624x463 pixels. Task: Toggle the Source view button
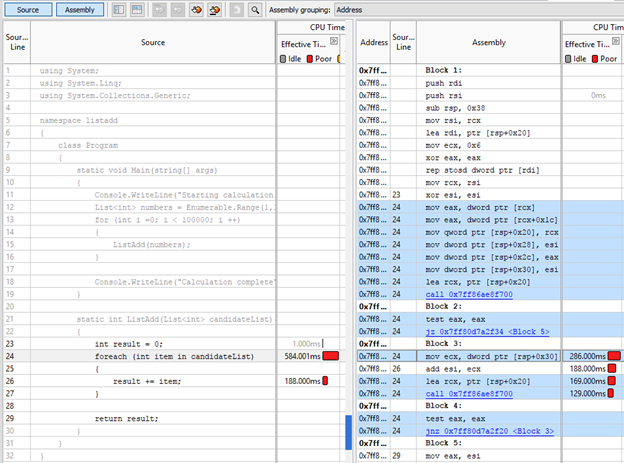click(x=27, y=9)
